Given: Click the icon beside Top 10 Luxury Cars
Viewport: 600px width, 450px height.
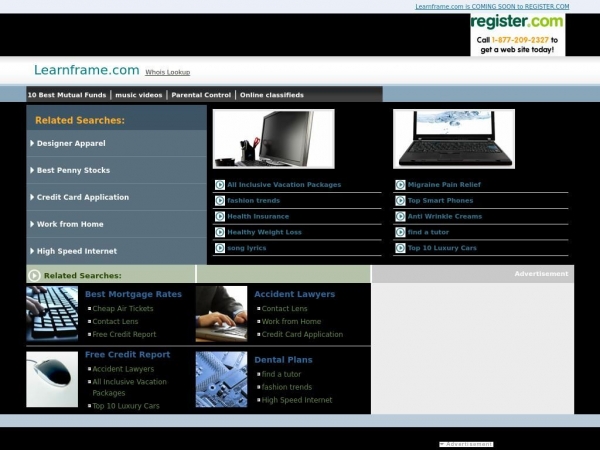Looking at the screenshot, I should click(400, 248).
